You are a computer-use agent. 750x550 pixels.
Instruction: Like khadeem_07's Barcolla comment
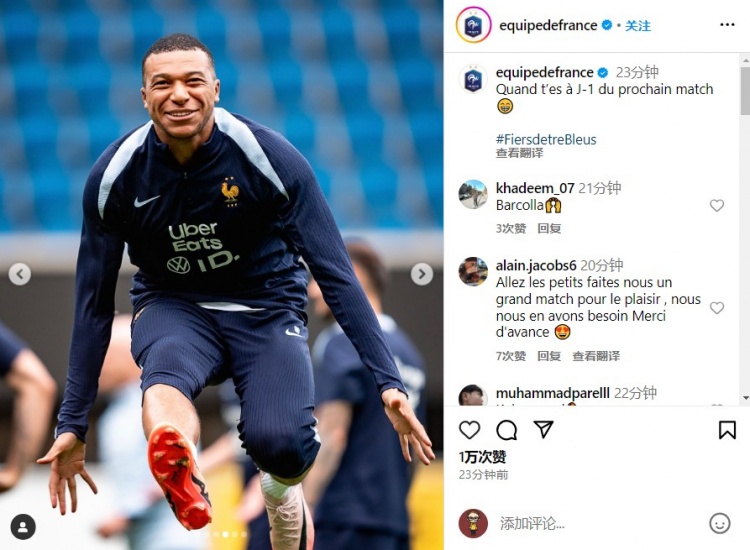(717, 205)
